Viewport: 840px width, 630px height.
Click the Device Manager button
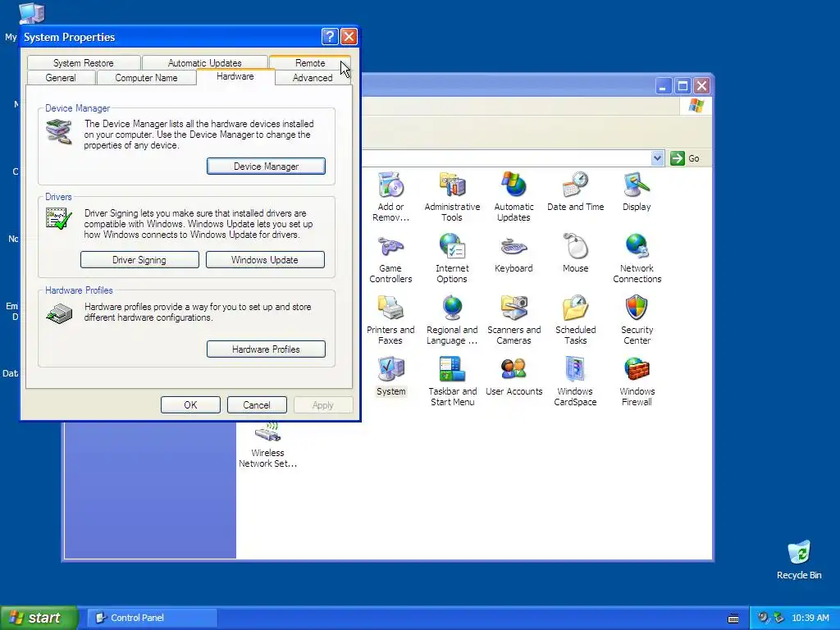(267, 166)
